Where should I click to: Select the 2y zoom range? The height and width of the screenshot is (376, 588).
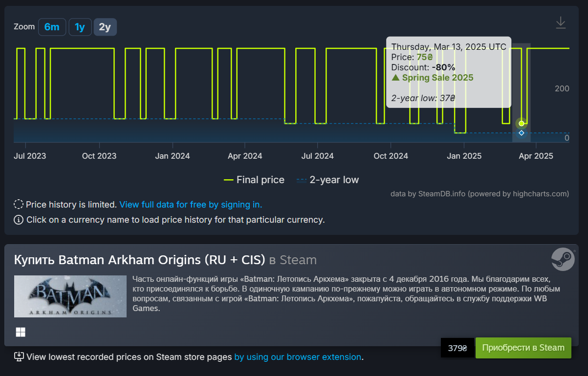click(x=105, y=27)
